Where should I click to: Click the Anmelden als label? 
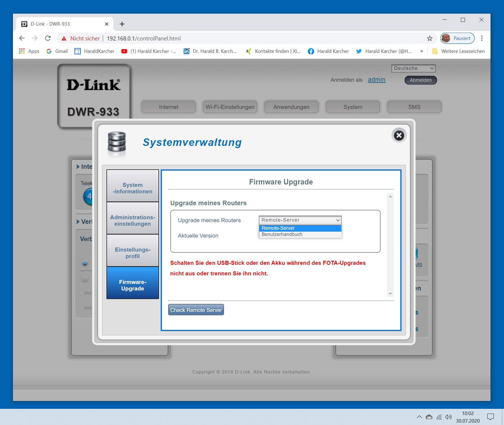click(x=346, y=80)
